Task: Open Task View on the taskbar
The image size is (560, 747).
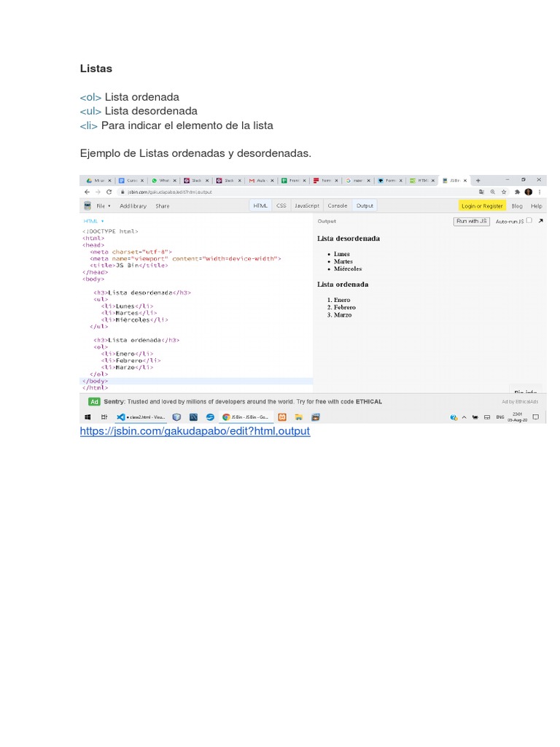Action: coord(104,417)
